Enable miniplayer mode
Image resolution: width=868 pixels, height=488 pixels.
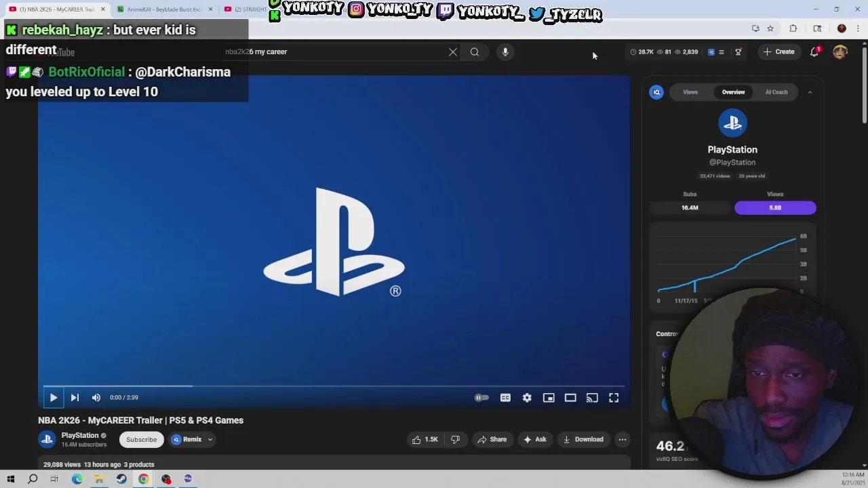[x=549, y=398]
